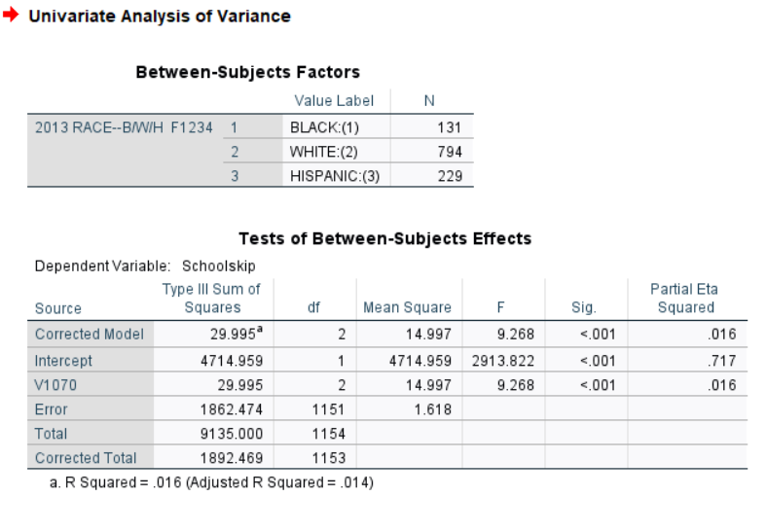Click the red arrow output marker

coord(11,15)
